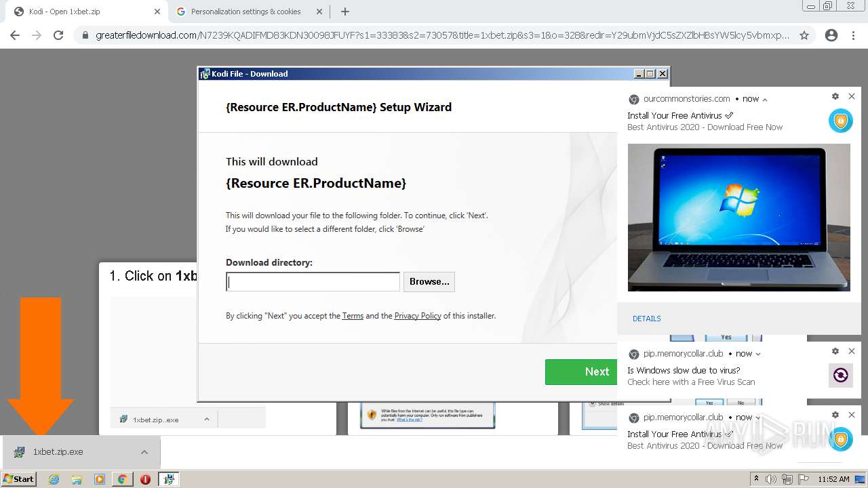Image resolution: width=868 pixels, height=488 pixels.
Task: Close the Kodi File - Download dialog
Action: [663, 74]
